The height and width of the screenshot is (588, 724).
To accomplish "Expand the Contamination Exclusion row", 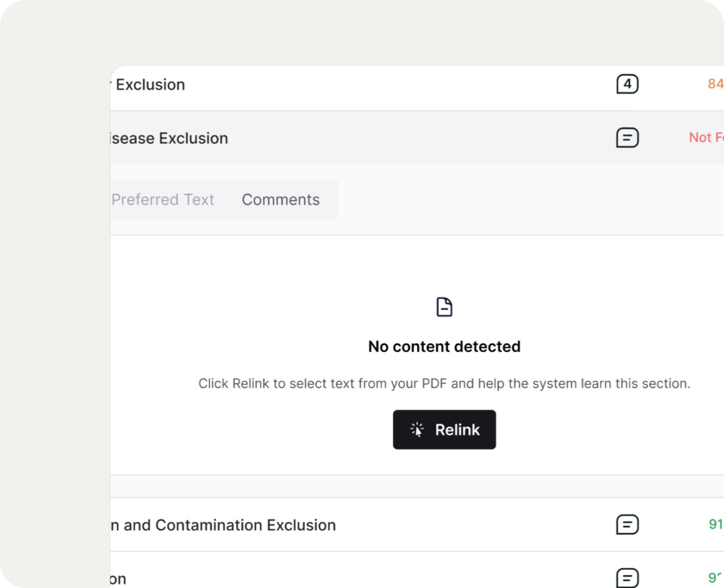I will pyautogui.click(x=417, y=524).
